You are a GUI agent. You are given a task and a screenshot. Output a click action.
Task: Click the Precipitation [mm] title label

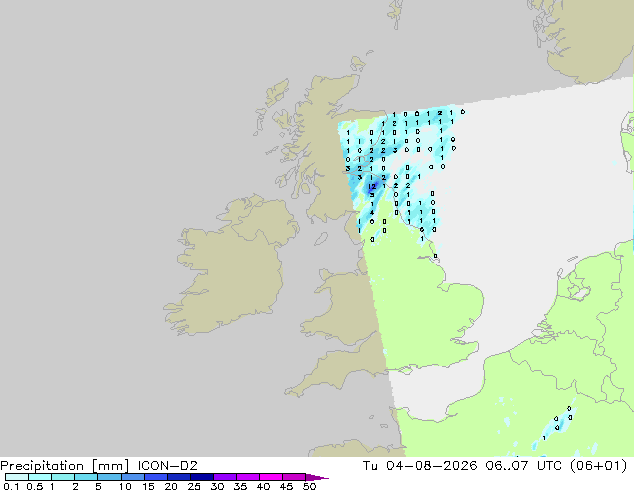pyautogui.click(x=65, y=466)
